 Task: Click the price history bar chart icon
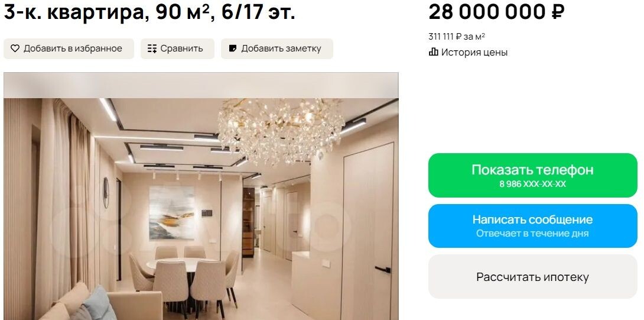433,52
